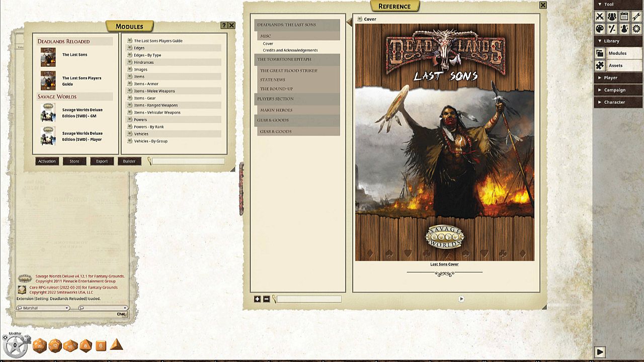Open the calendar tool in sidebar
Image resolution: width=644 pixels, height=362 pixels.
624,17
